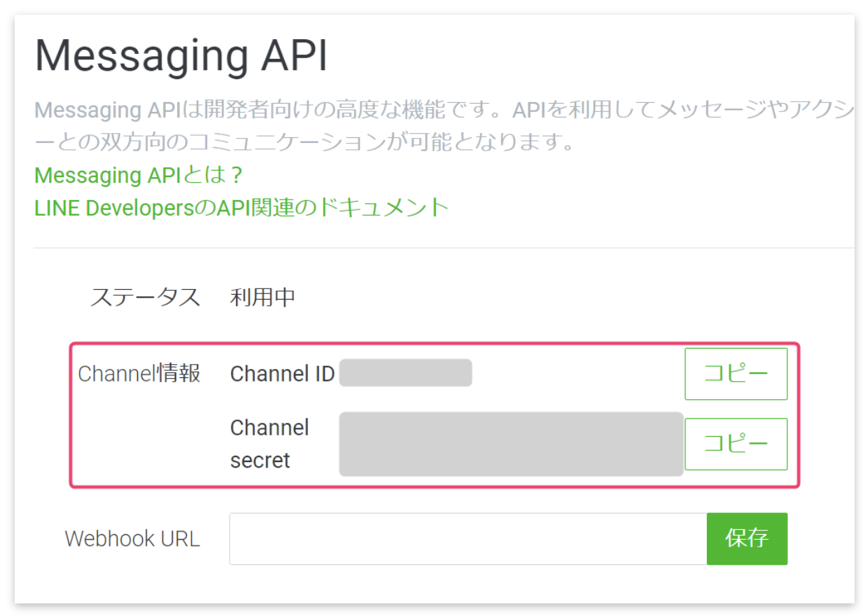
Task: Select the masked Channel ID value
Action: coord(406,373)
